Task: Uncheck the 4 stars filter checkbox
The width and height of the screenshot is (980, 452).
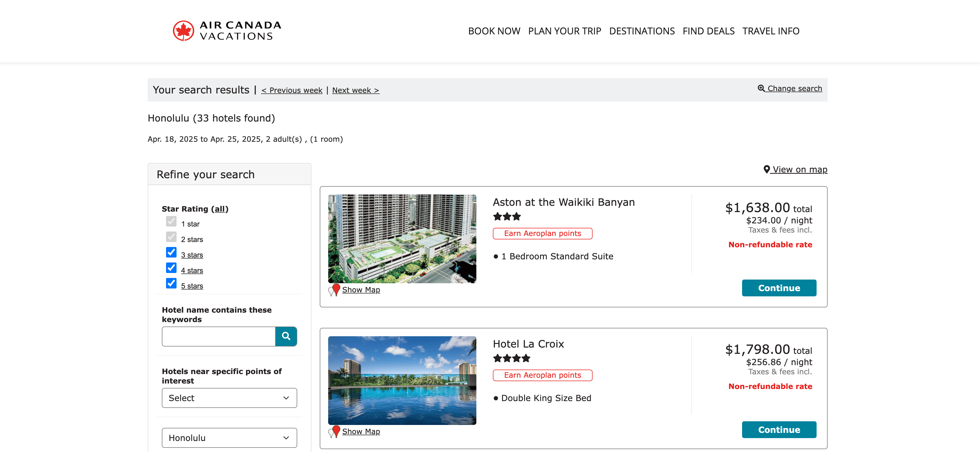Action: click(x=171, y=268)
